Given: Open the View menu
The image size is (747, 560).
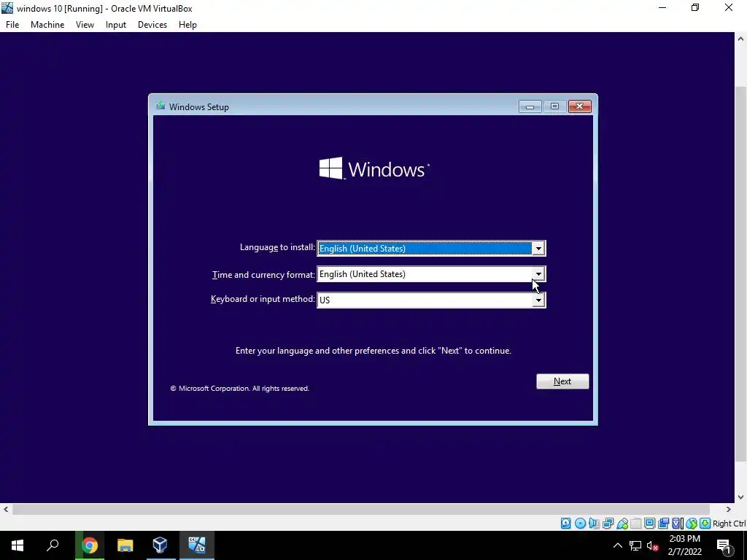Looking at the screenshot, I should 85,25.
